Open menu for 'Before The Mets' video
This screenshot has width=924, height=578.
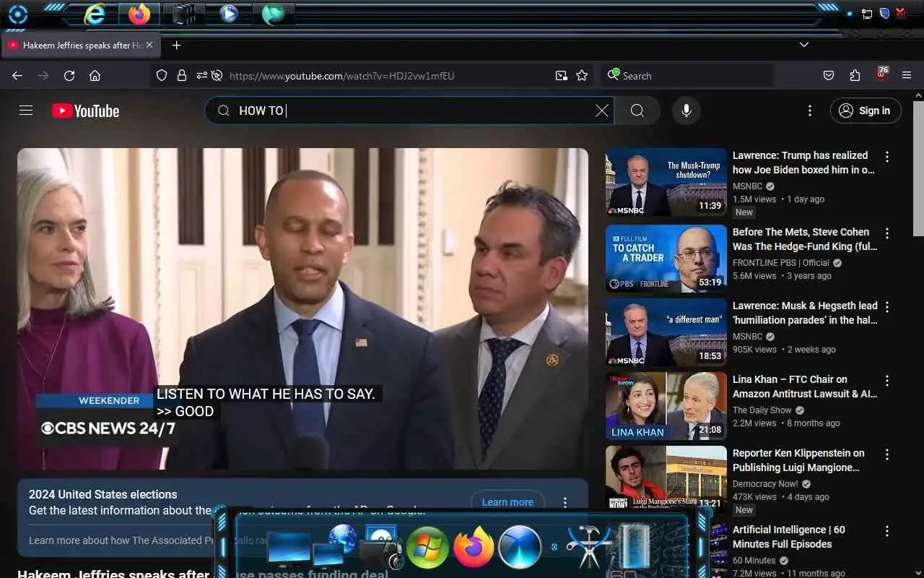click(887, 233)
